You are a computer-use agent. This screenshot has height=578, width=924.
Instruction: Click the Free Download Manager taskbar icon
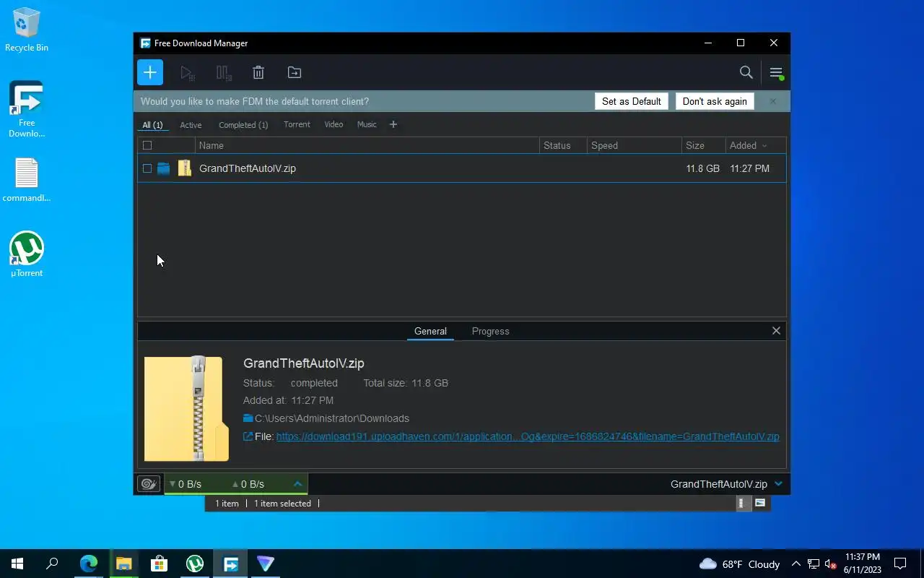tap(231, 564)
